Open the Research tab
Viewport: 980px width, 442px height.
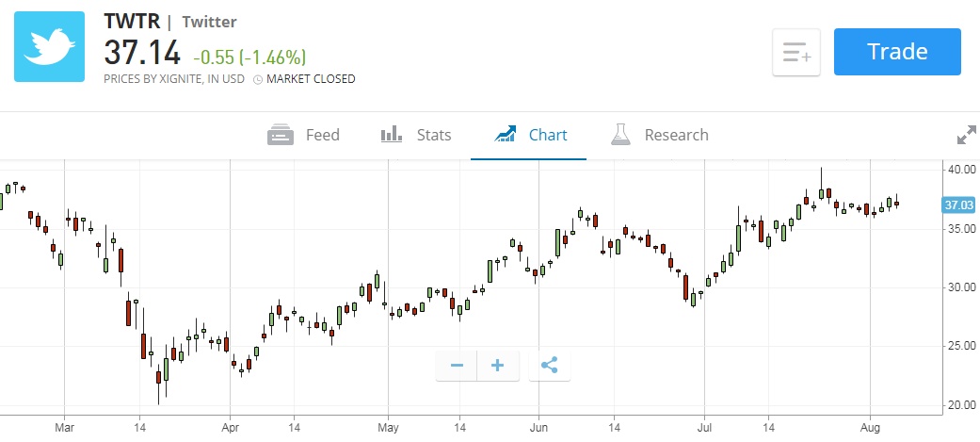pos(676,135)
